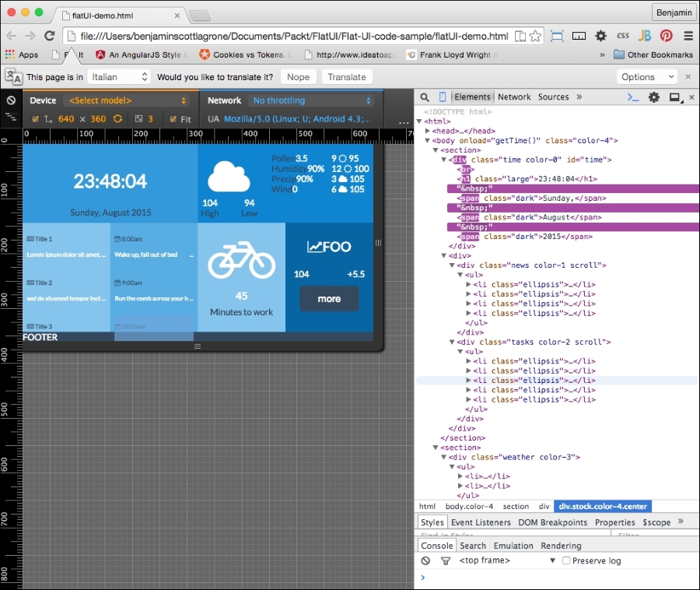Click the Translate button

point(346,77)
